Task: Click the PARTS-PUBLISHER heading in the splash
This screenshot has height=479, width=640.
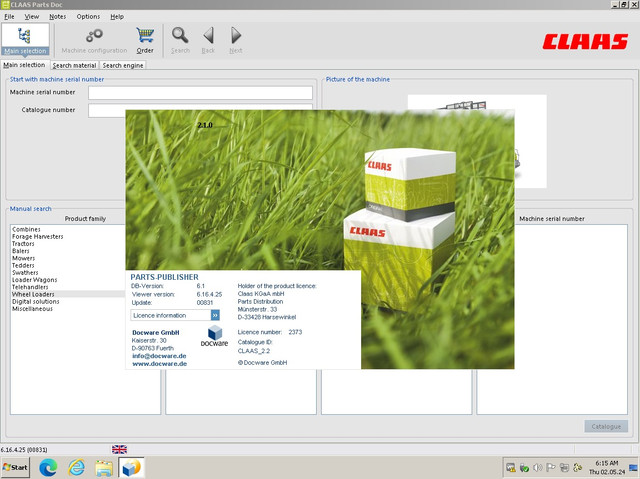Action: pos(164,277)
